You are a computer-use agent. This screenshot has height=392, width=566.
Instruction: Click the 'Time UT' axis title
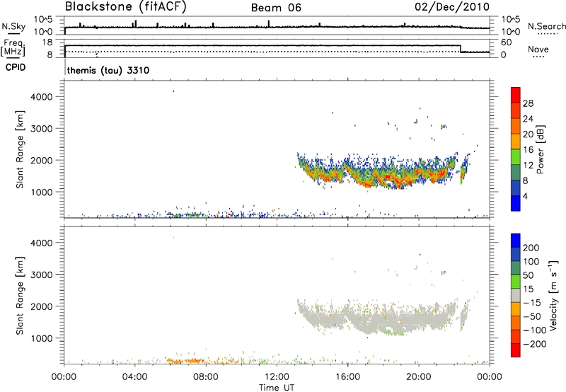pos(277,388)
